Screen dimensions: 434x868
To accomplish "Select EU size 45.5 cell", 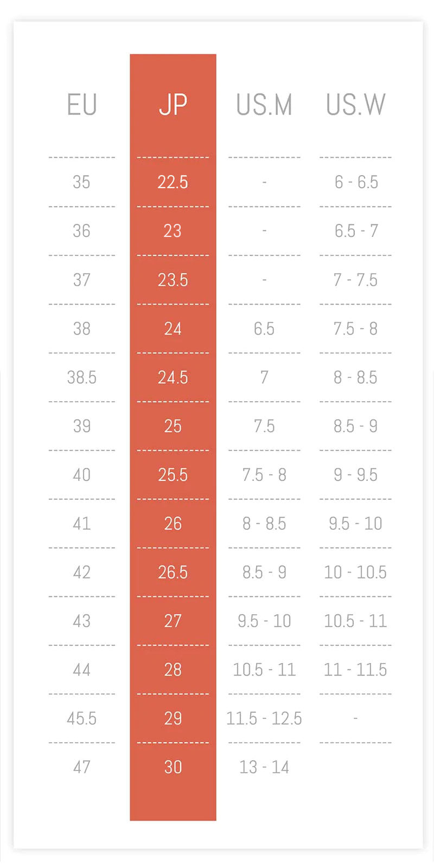I will (x=82, y=718).
